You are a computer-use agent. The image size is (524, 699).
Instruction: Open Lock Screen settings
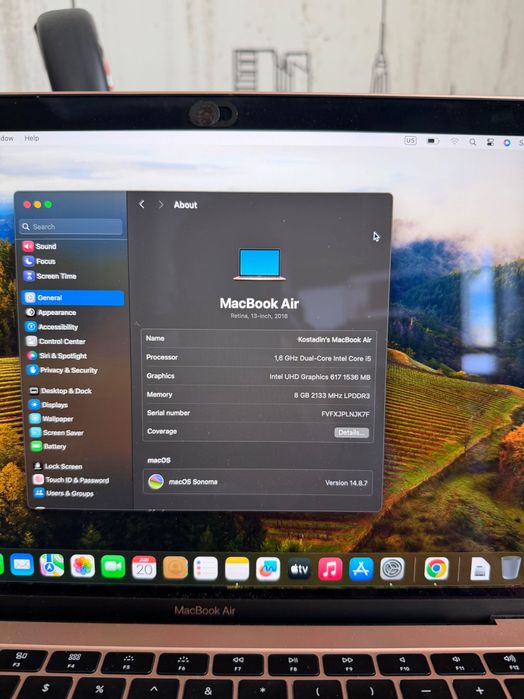click(58, 466)
